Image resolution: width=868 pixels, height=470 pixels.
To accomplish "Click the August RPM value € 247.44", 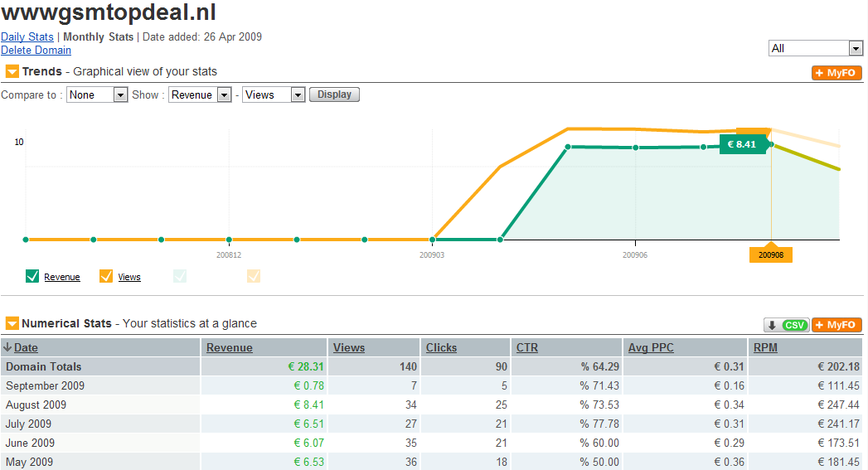I will [x=839, y=405].
